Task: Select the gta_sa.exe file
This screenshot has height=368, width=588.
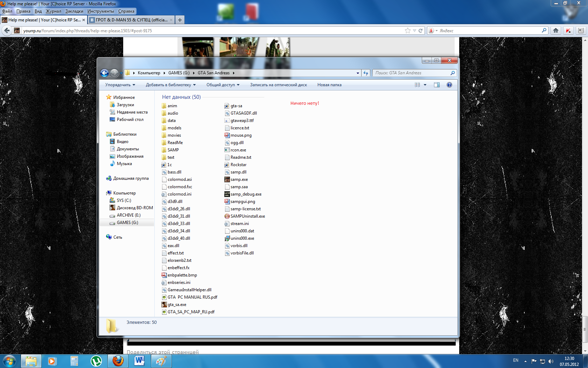Action: point(174,305)
